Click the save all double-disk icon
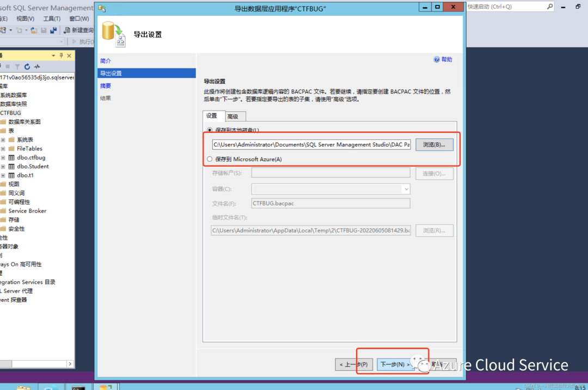588x390 pixels. [53, 31]
